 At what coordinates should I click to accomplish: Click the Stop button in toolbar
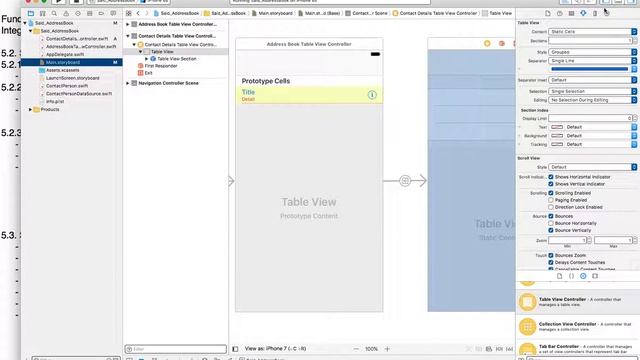76,1
